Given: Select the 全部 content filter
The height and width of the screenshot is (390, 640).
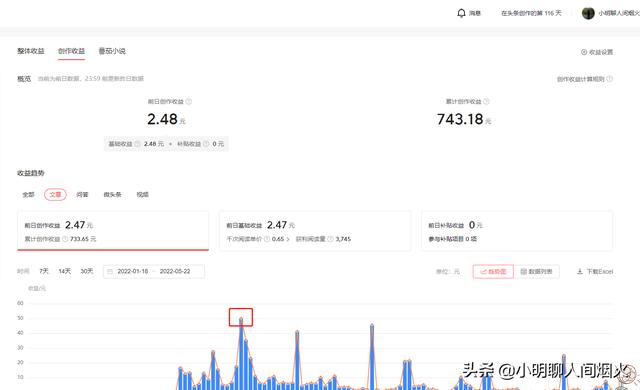Looking at the screenshot, I should point(28,195).
